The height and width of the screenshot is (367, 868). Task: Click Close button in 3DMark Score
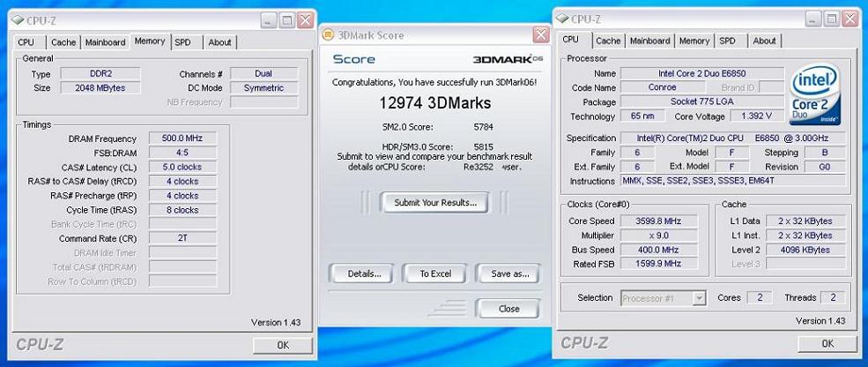[508, 309]
